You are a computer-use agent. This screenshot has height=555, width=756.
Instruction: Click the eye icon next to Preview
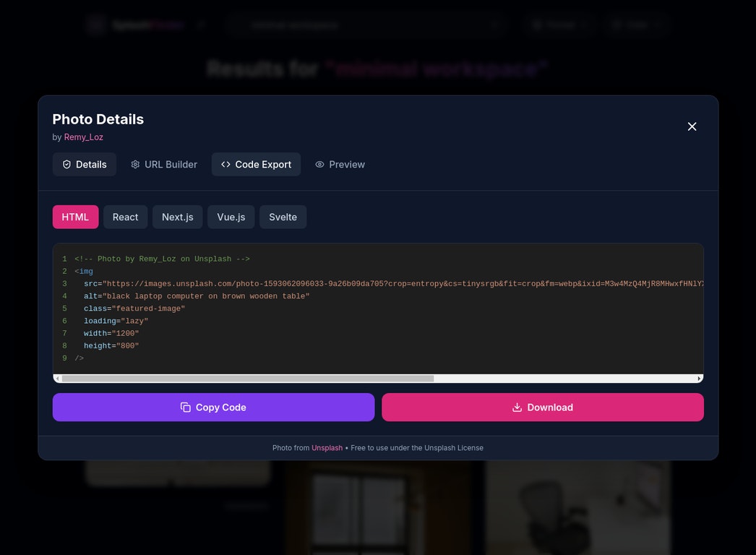tap(319, 164)
